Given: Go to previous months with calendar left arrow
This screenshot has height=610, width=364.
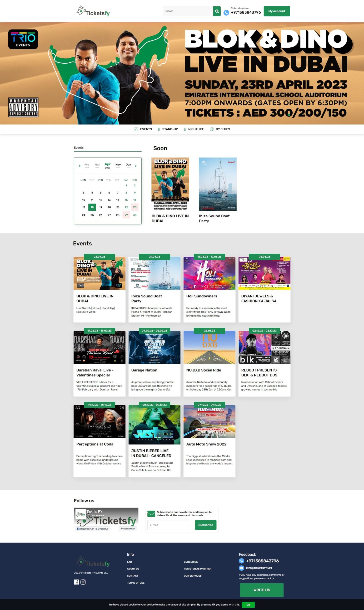Looking at the screenshot, I should (80, 166).
